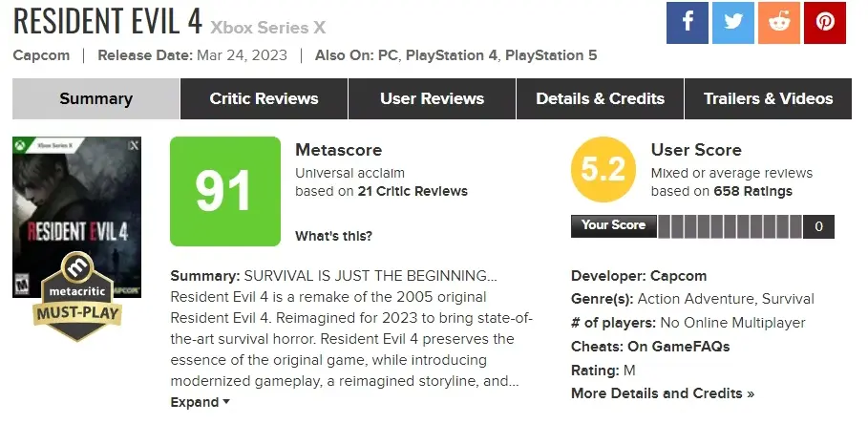
Task: Share page via Pinterest icon
Action: (x=824, y=23)
